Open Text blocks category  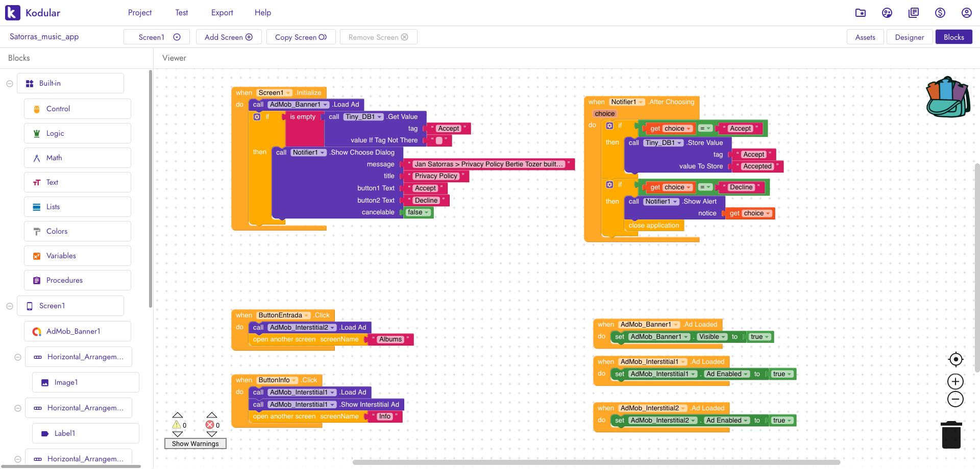click(x=78, y=182)
